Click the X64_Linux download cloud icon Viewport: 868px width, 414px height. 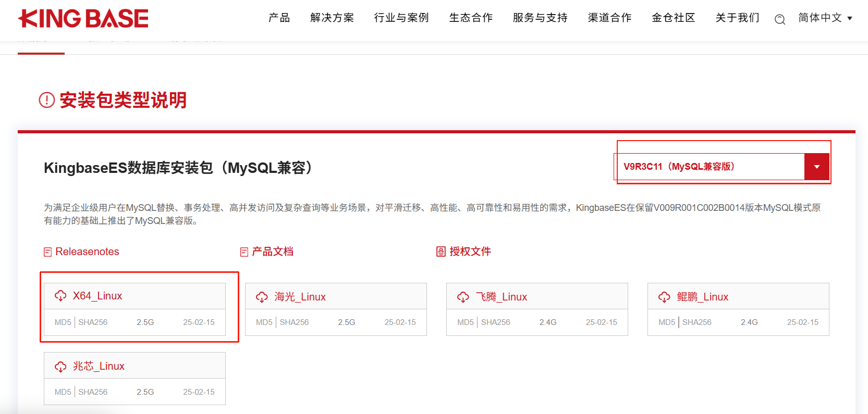coord(60,296)
